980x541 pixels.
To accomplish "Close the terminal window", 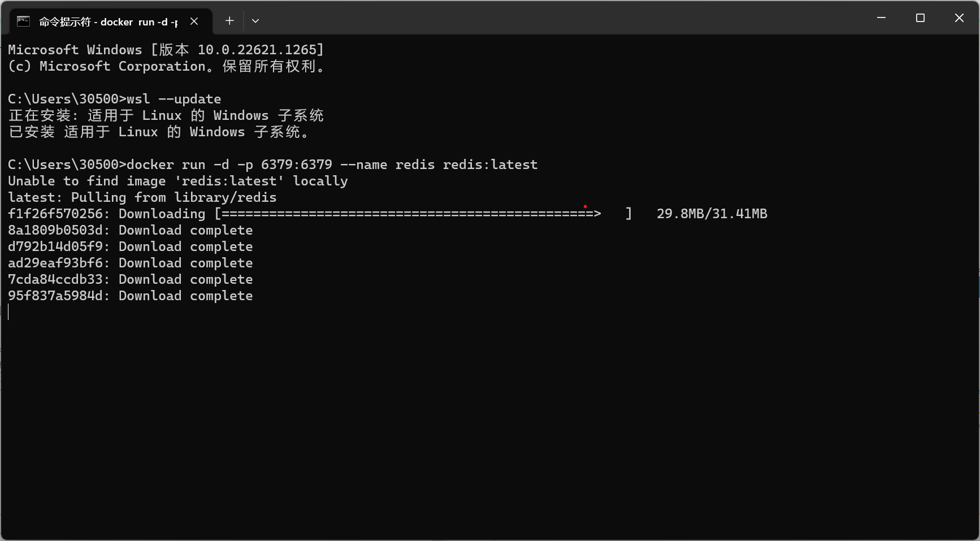I will coord(959,18).
